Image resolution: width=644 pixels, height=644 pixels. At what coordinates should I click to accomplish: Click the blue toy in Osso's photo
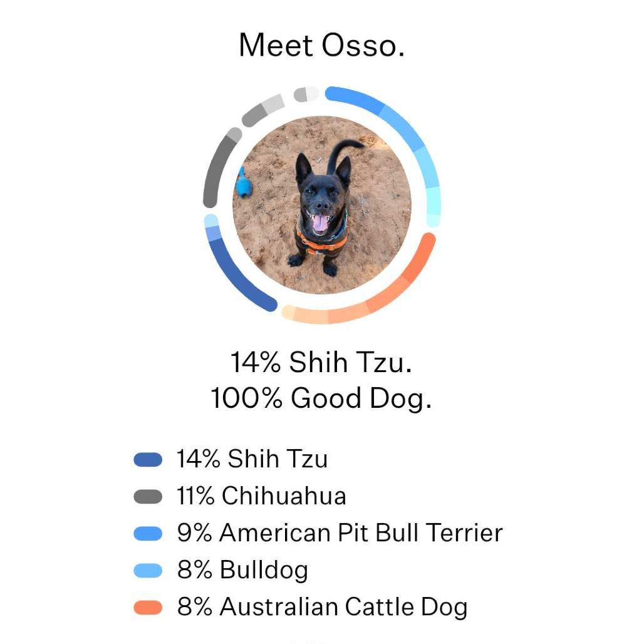tap(242, 182)
